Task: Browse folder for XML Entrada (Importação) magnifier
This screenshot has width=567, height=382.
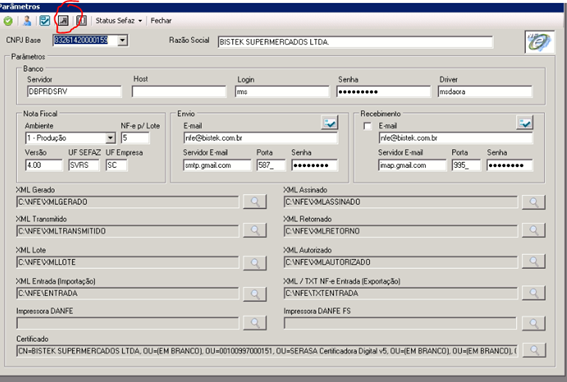Action: coord(255,294)
